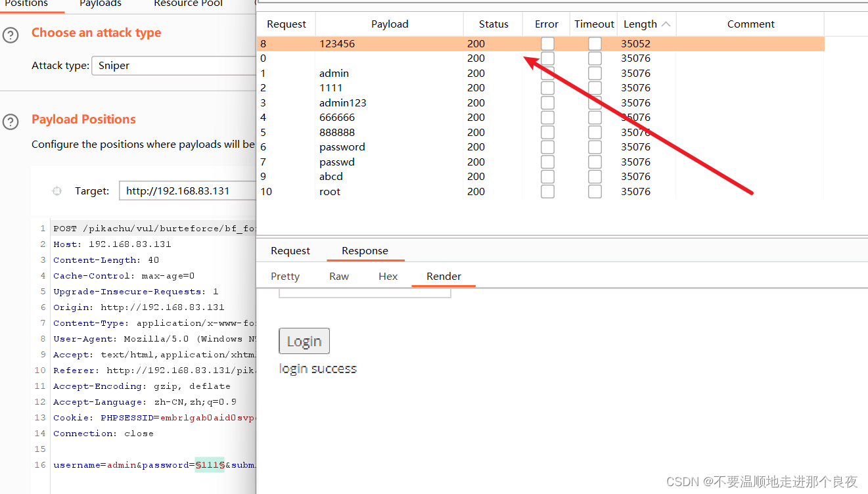The height and width of the screenshot is (494, 868).
Task: Open the Attack type dropdown
Action: (x=174, y=66)
